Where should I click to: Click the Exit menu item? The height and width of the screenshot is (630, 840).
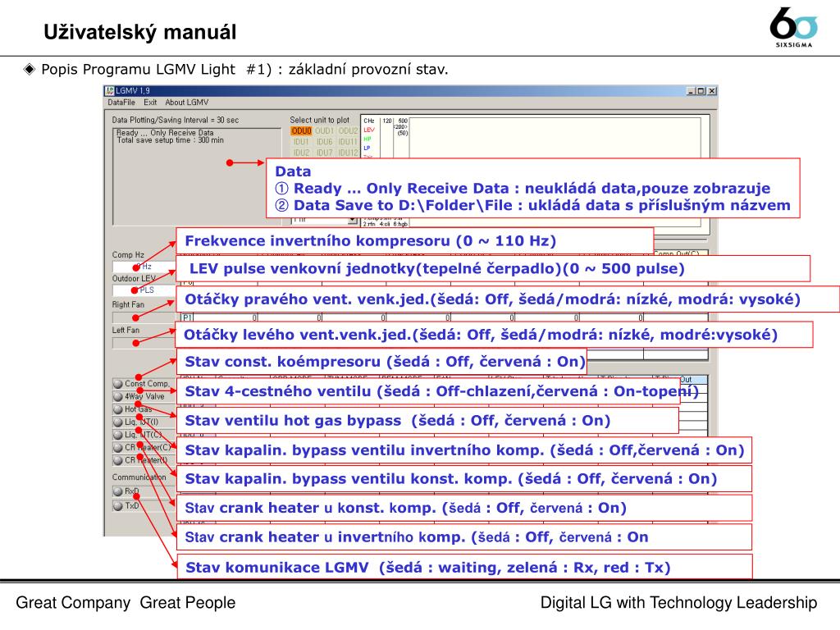tap(150, 103)
